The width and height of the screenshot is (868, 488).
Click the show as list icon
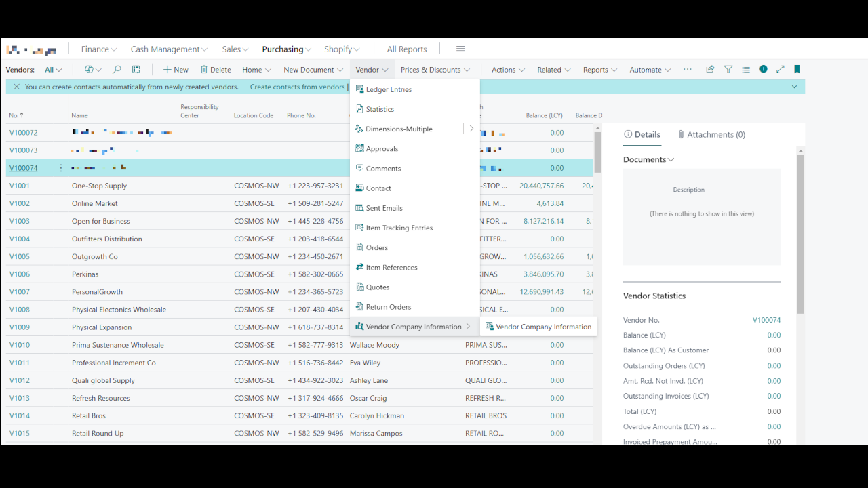[746, 69]
